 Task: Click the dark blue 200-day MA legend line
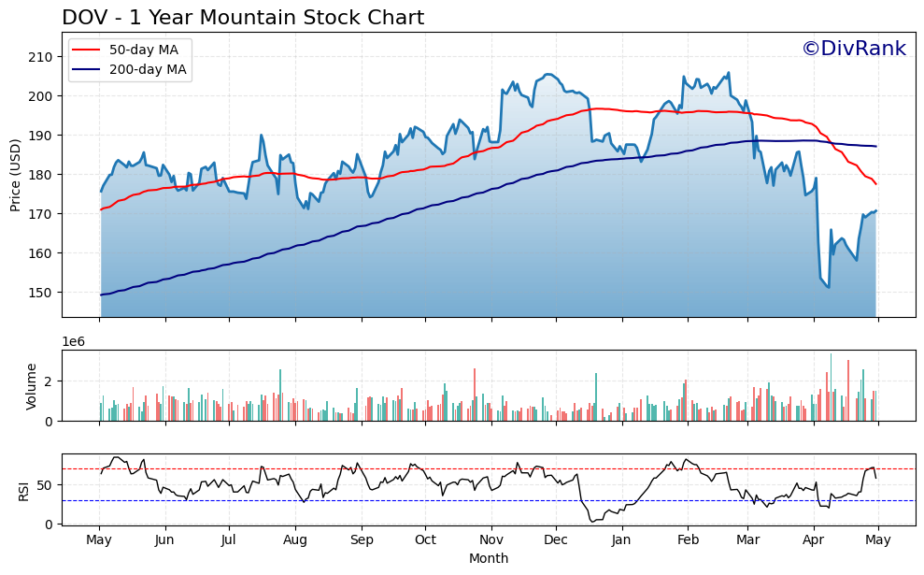pos(87,69)
